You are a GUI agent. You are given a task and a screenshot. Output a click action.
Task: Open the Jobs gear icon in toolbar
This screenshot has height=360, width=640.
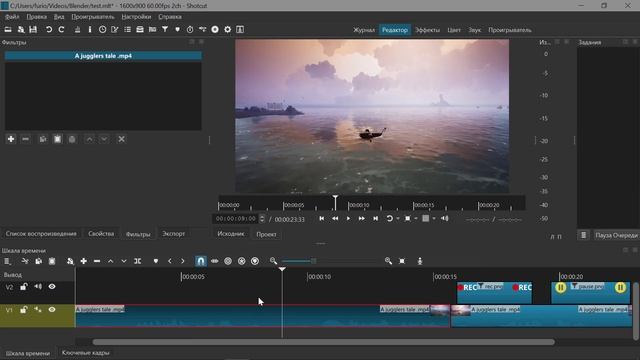coord(228,29)
